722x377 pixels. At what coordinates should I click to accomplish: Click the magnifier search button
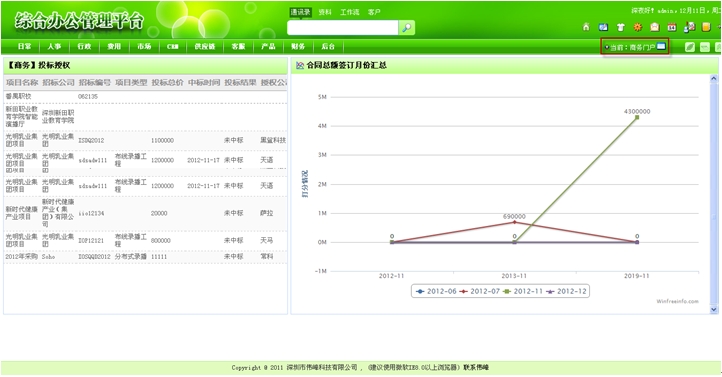point(407,28)
